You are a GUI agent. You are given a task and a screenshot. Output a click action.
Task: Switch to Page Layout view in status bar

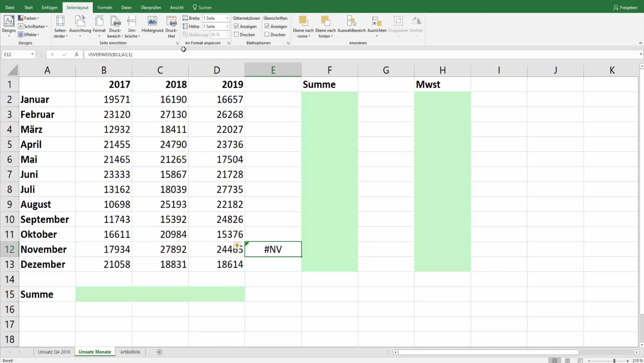(567, 360)
